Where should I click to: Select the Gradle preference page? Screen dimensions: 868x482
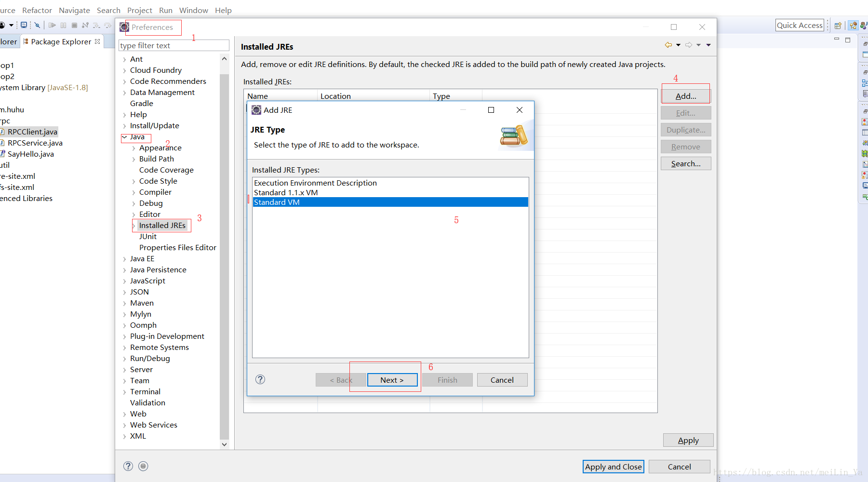point(142,103)
